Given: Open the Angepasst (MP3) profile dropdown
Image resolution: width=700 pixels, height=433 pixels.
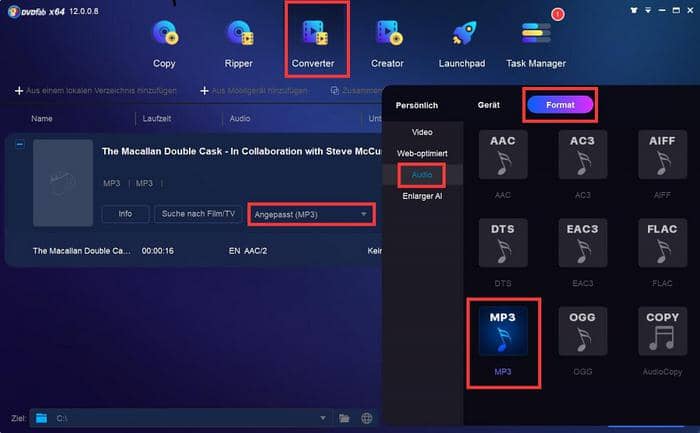Looking at the screenshot, I should pyautogui.click(x=311, y=215).
